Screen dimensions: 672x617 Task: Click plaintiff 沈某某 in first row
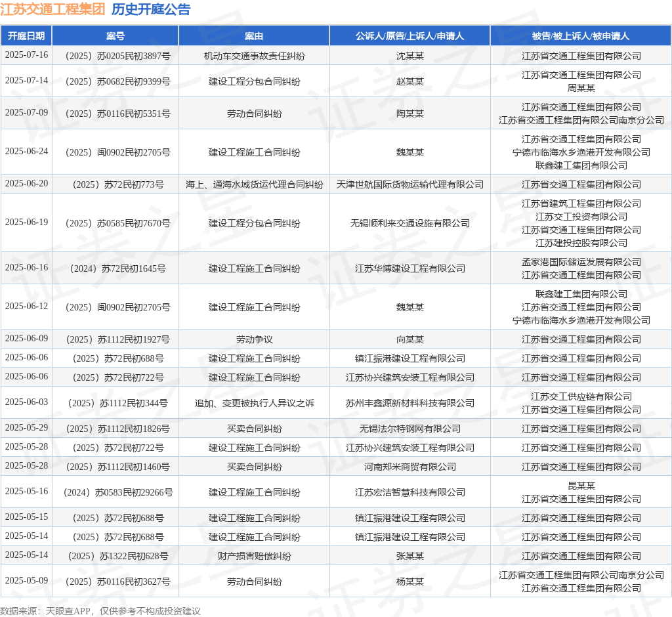tap(409, 56)
